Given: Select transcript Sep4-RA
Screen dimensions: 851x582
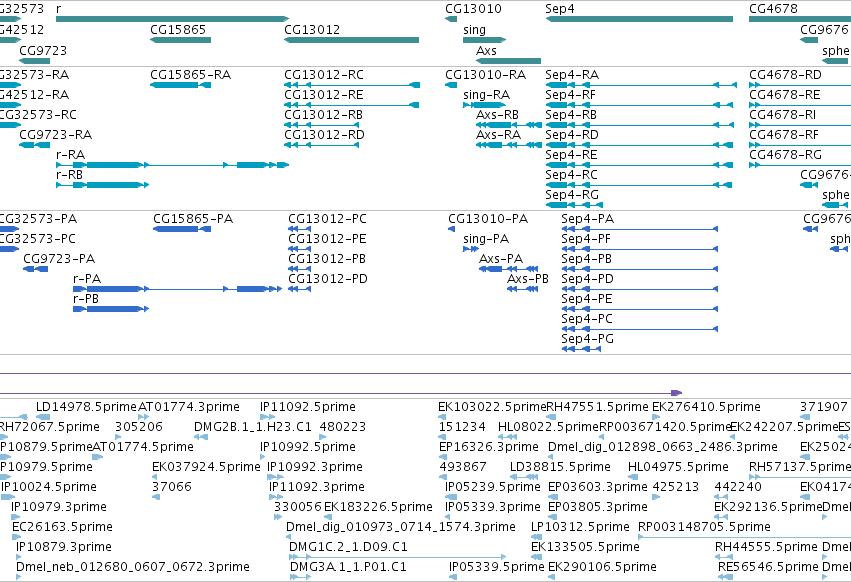Looking at the screenshot, I should coord(641,85).
